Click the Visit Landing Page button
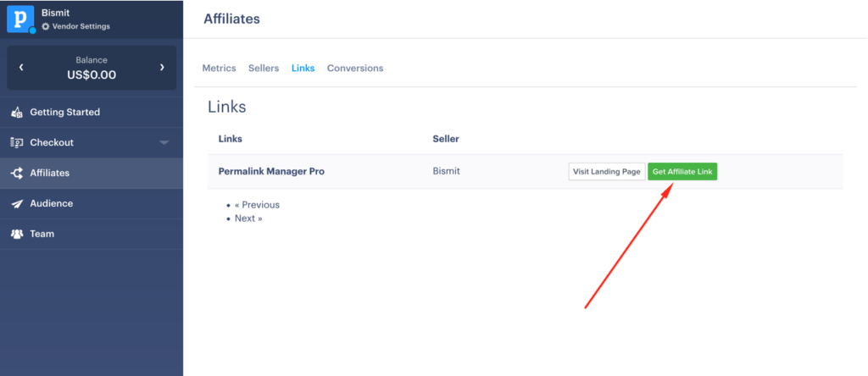 pyautogui.click(x=607, y=171)
